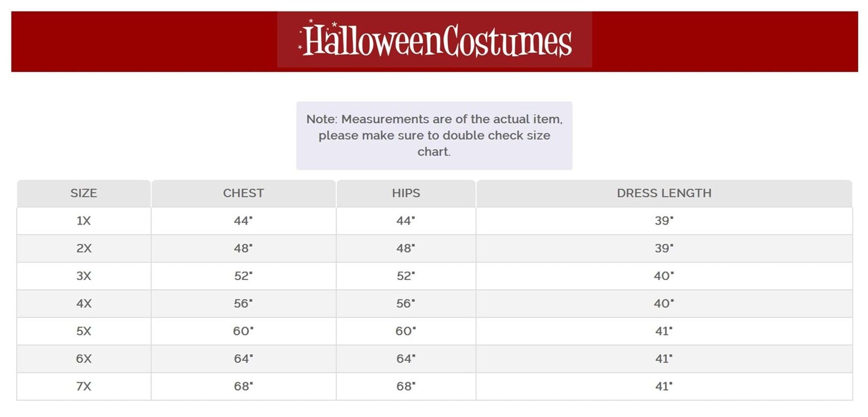Click the 3X size row label

click(84, 276)
